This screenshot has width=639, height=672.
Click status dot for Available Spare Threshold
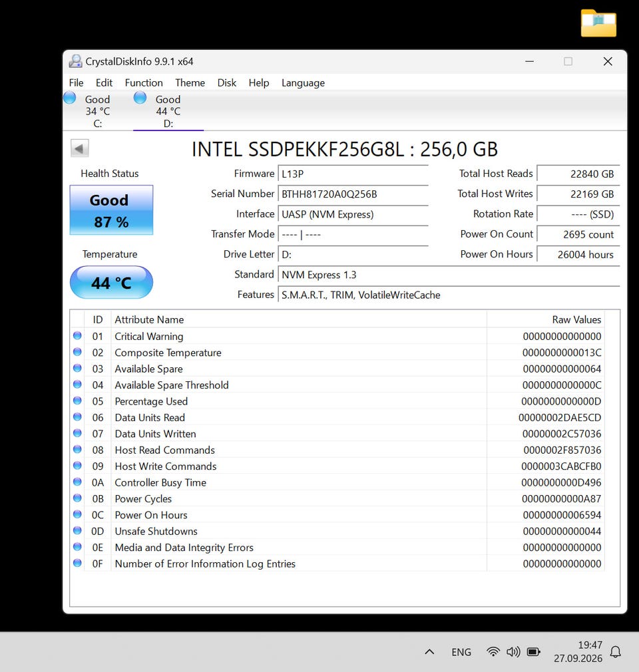click(x=77, y=385)
